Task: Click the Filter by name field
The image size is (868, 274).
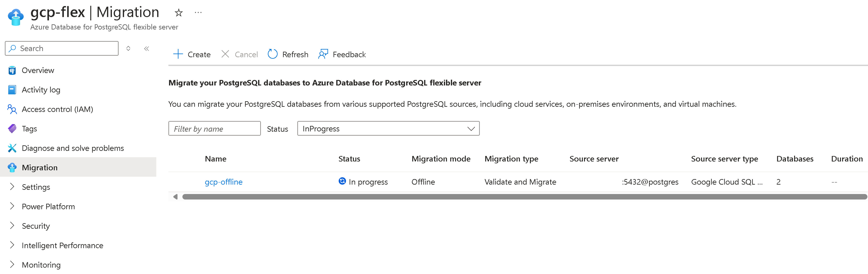Action: coord(214,129)
